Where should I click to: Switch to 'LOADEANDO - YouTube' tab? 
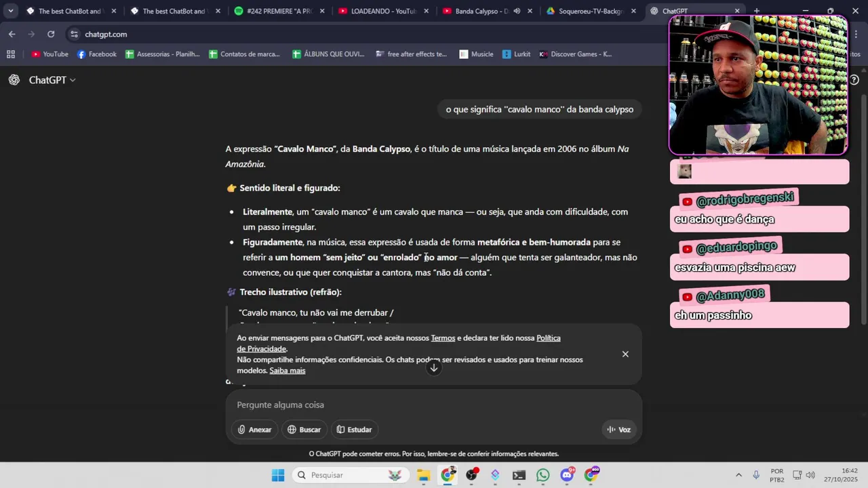pyautogui.click(x=383, y=11)
